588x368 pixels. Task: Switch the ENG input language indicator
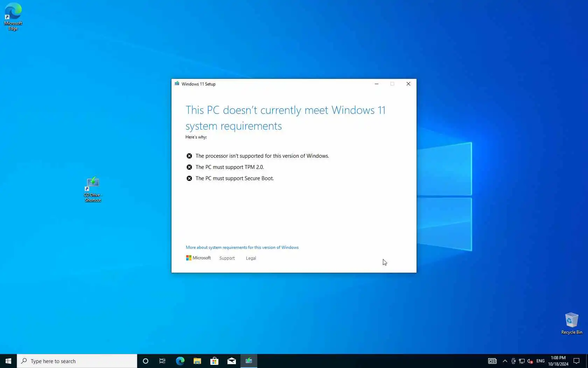point(540,361)
